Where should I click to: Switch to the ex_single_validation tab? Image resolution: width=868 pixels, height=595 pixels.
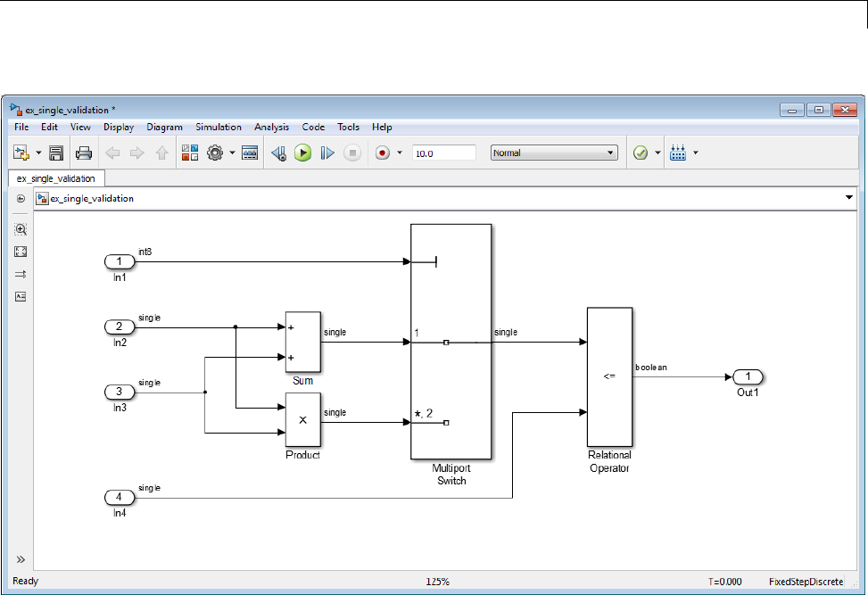pos(55,178)
